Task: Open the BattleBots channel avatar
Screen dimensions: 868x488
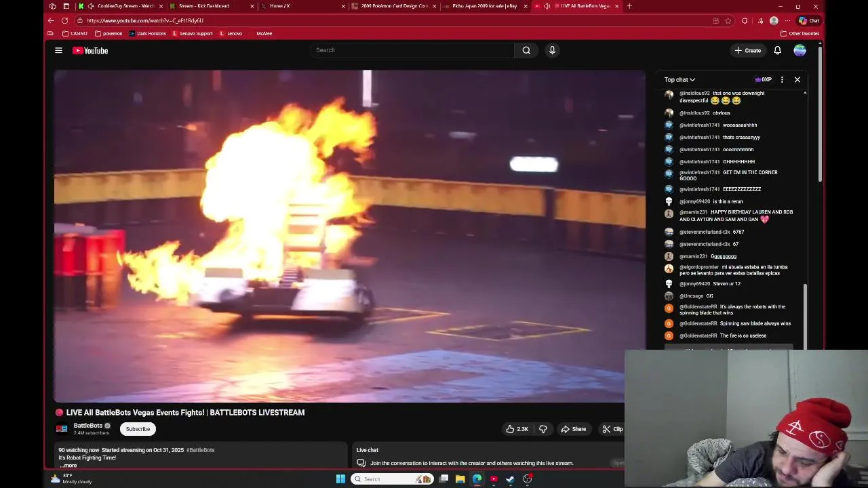Action: [x=62, y=429]
